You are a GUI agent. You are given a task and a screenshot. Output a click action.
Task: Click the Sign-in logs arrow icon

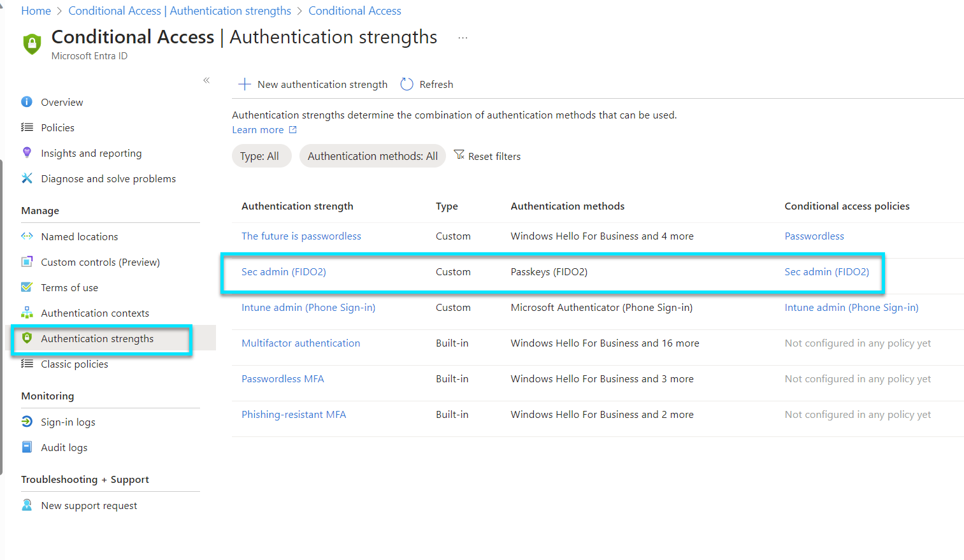point(27,422)
